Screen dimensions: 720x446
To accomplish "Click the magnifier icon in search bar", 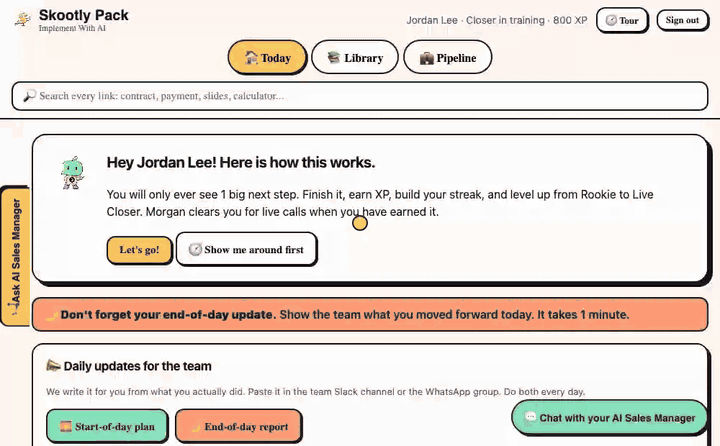I will [x=29, y=96].
